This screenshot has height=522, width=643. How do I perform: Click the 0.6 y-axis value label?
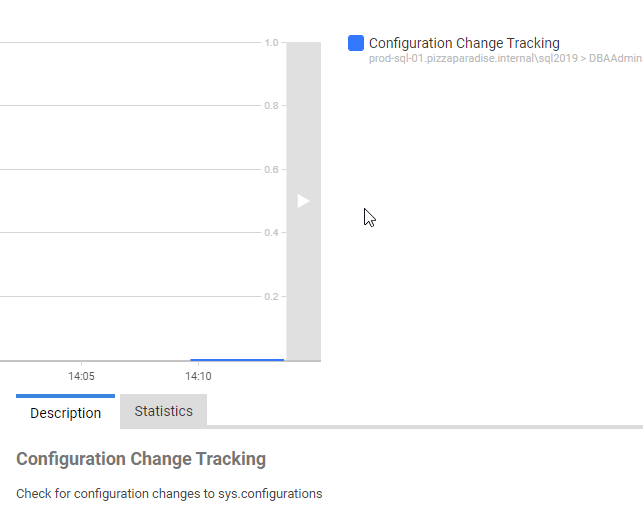coord(271,170)
